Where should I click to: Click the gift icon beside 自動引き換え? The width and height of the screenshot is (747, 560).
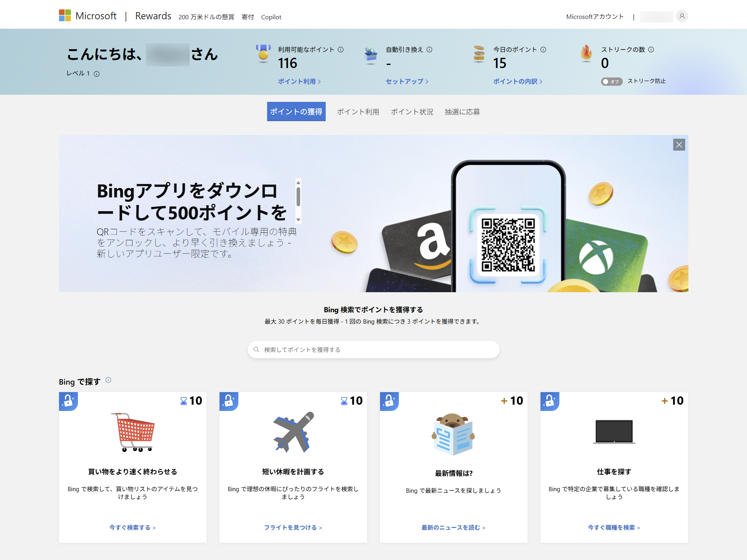tap(371, 54)
